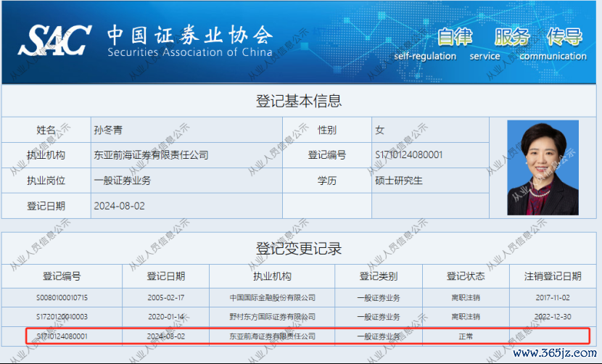Click the 登记日期 label in basic info
The image size is (602, 364).
tap(46, 206)
